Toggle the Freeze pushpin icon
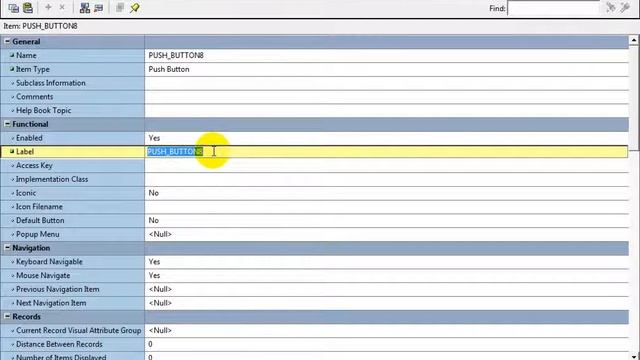The image size is (640, 360). pyautogui.click(x=134, y=8)
